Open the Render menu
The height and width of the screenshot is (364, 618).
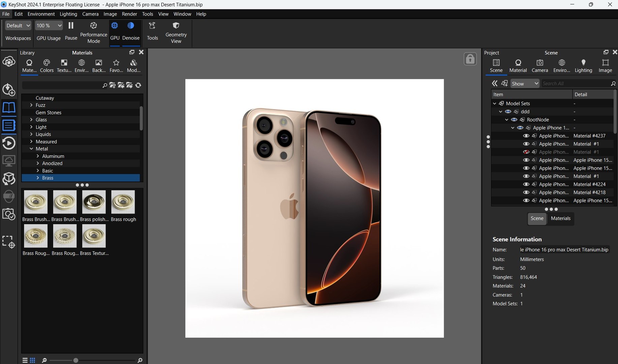(x=129, y=14)
